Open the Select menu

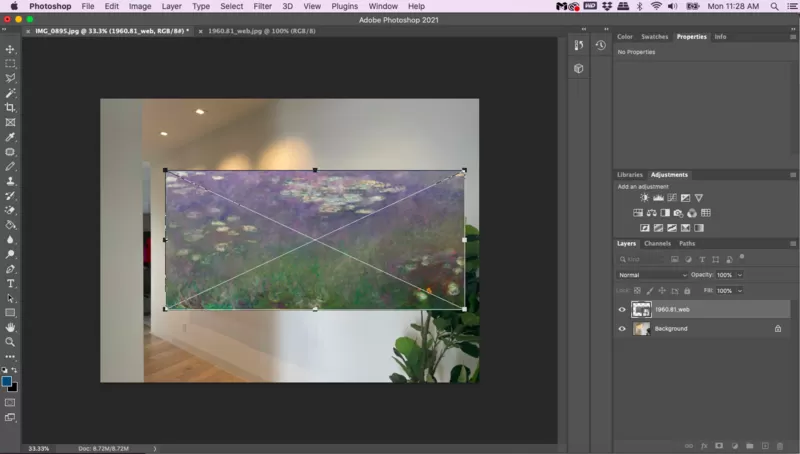(x=232, y=6)
